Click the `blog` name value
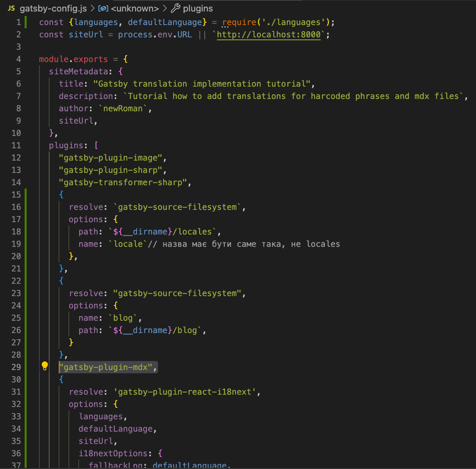 click(123, 318)
